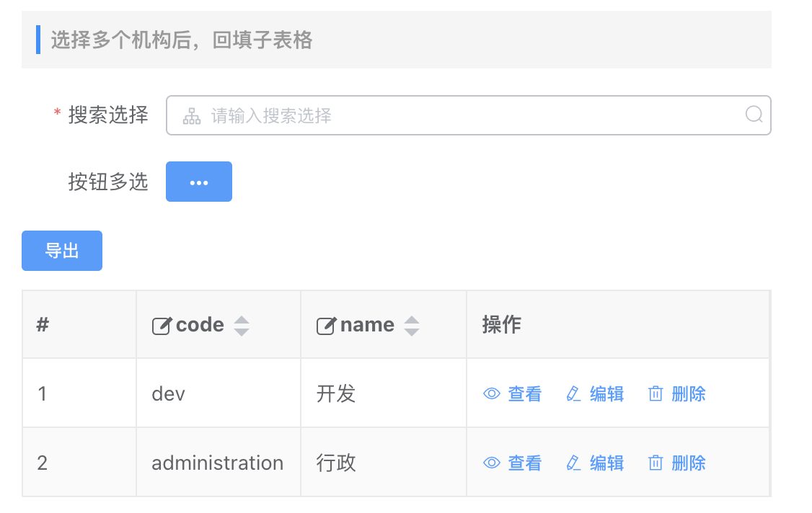Screen dimensions: 812x513
Task: Click the trash icon in dev row
Action: tap(656, 394)
